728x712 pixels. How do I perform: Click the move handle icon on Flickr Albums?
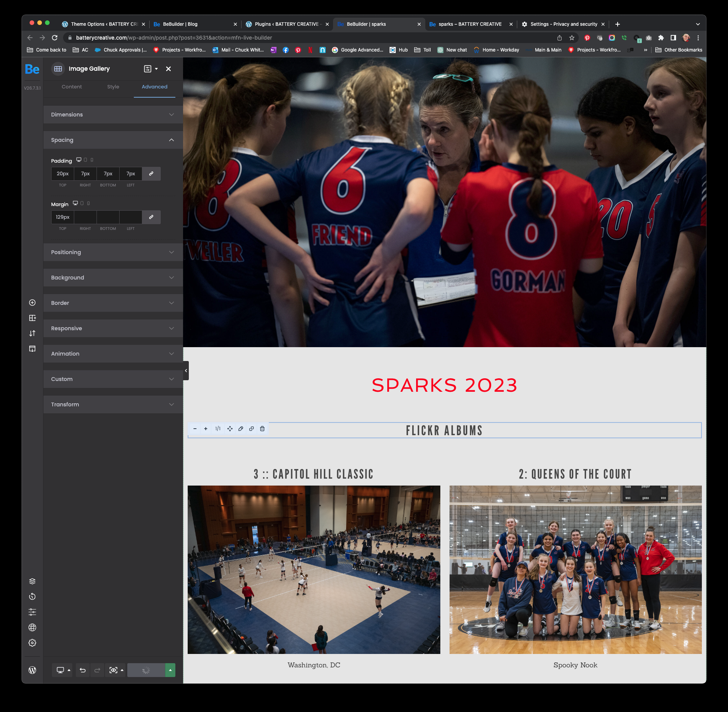tap(230, 429)
